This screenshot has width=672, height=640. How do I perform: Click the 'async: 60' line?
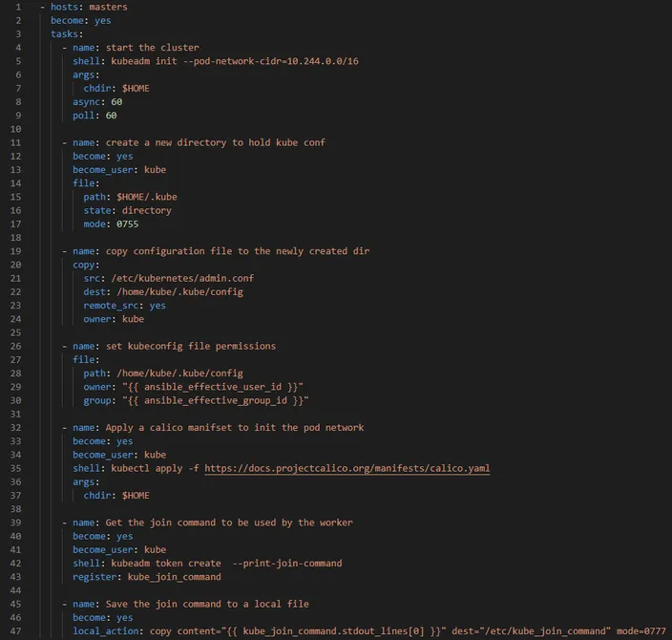coord(97,101)
